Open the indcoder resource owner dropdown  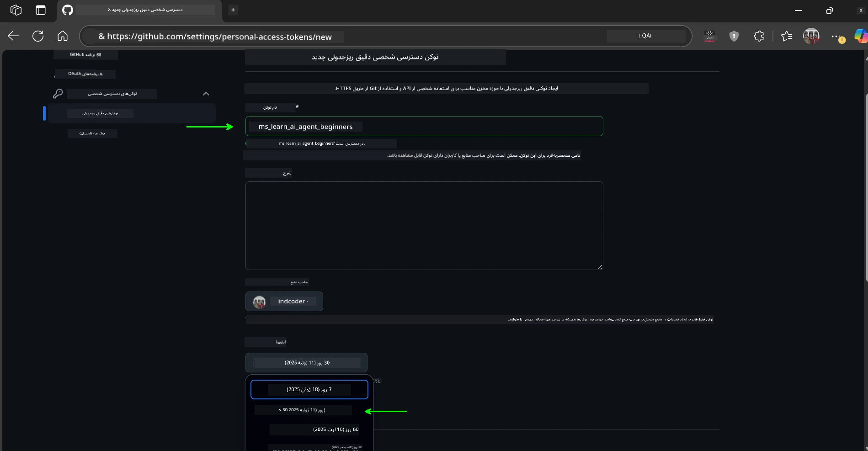pyautogui.click(x=284, y=301)
